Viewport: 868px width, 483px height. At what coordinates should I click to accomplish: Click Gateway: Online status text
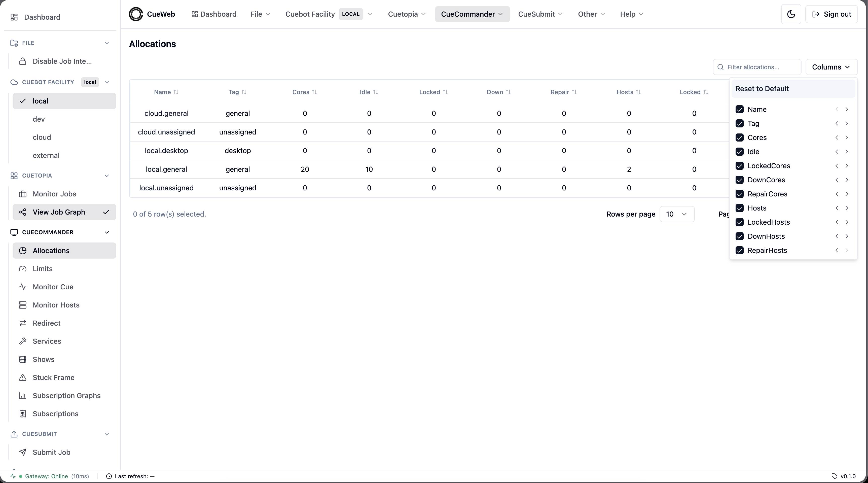pos(47,476)
